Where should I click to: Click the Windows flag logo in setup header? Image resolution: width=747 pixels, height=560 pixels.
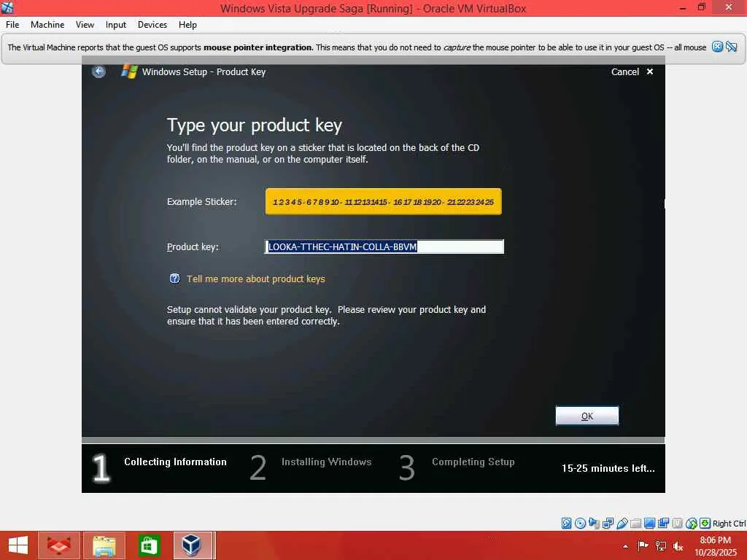coord(129,71)
